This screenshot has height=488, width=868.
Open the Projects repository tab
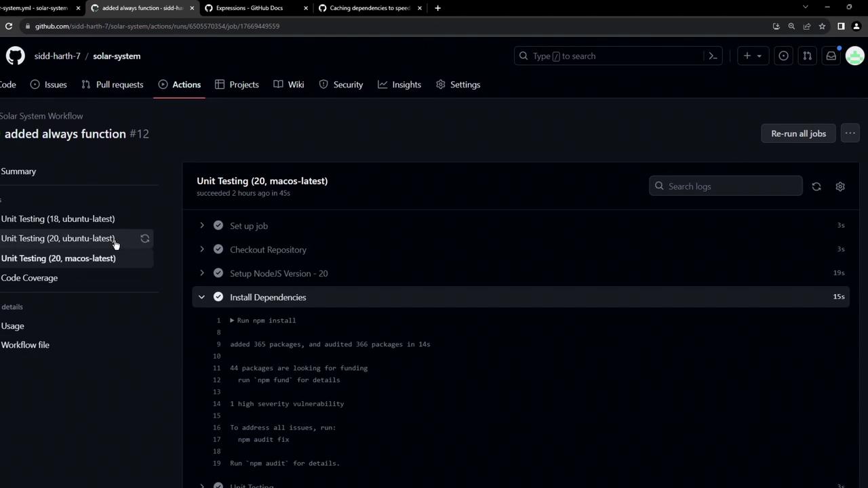click(x=237, y=85)
